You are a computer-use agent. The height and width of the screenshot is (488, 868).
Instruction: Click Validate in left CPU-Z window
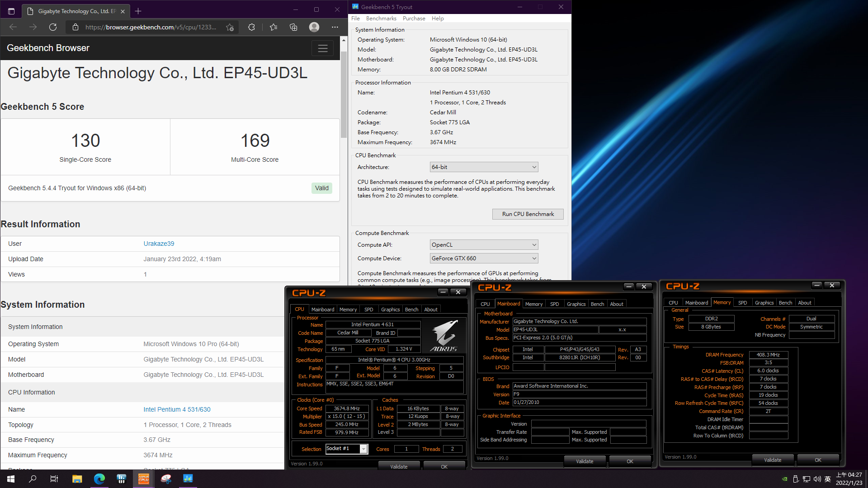[399, 467]
